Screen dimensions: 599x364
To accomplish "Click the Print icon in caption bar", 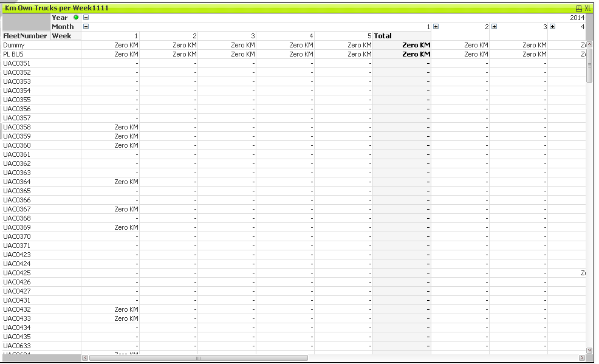I will click(x=579, y=8).
